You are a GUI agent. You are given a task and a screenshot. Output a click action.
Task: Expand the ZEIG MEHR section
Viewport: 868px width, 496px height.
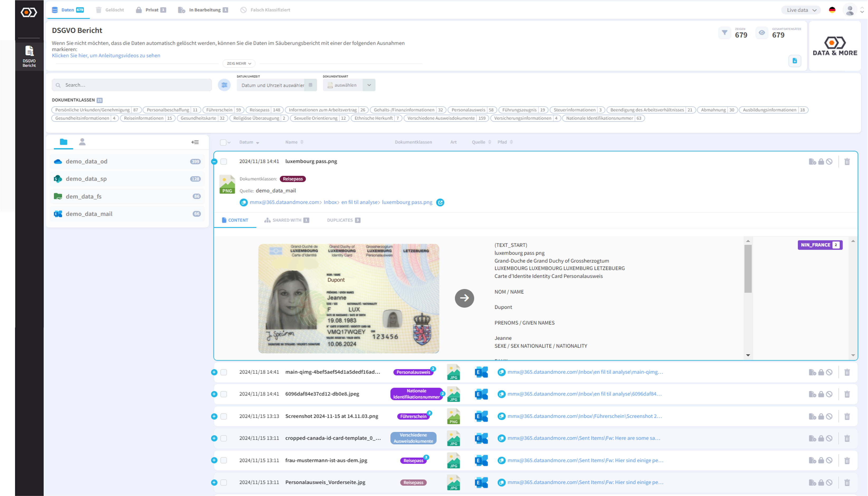coord(239,63)
